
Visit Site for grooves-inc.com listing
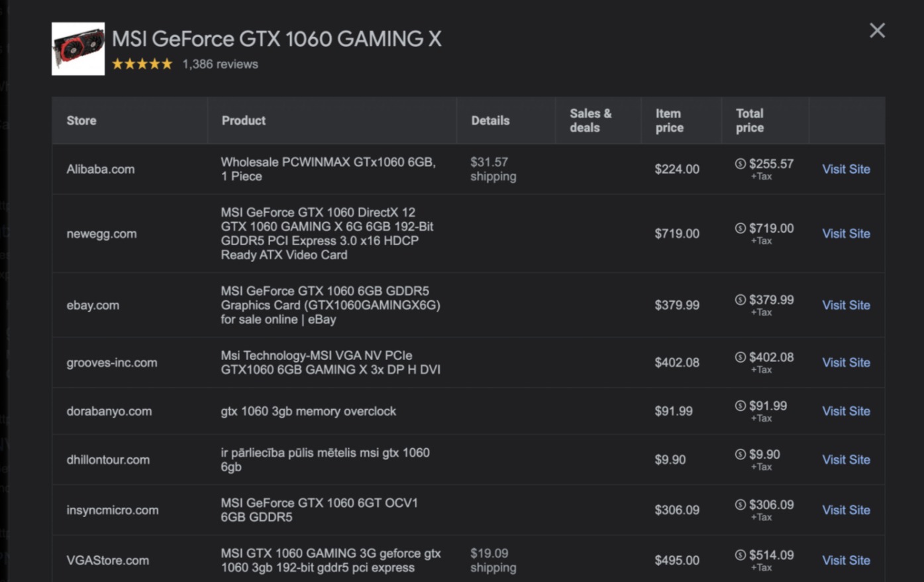[846, 363]
